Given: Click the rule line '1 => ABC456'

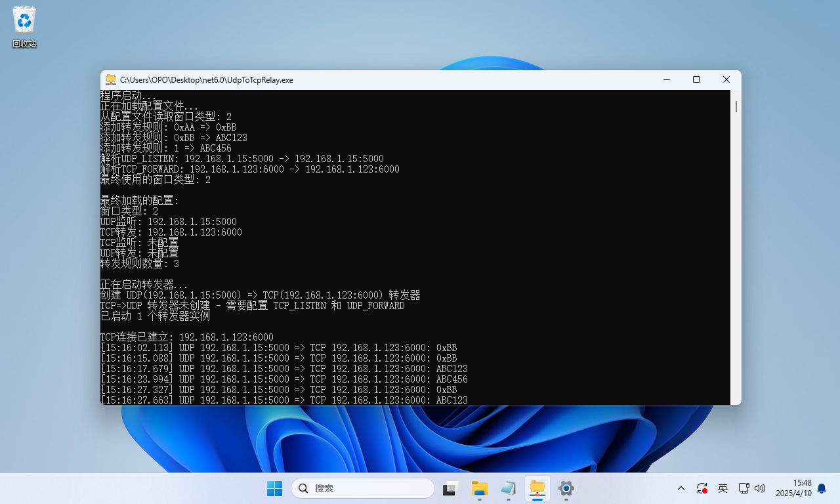Looking at the screenshot, I should [166, 148].
